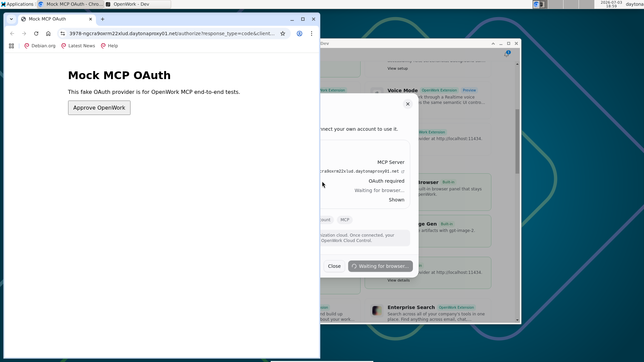
Task: Click the daytona user label in panel
Action: click(634, 4)
